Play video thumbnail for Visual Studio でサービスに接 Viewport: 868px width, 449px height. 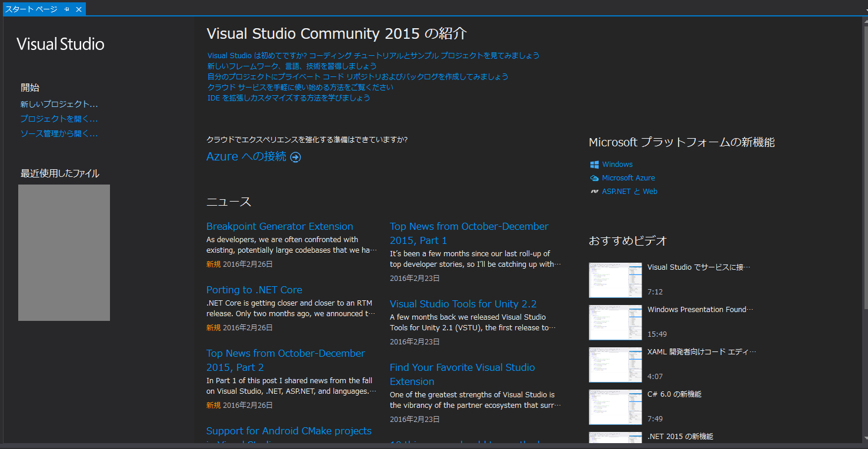[615, 280]
